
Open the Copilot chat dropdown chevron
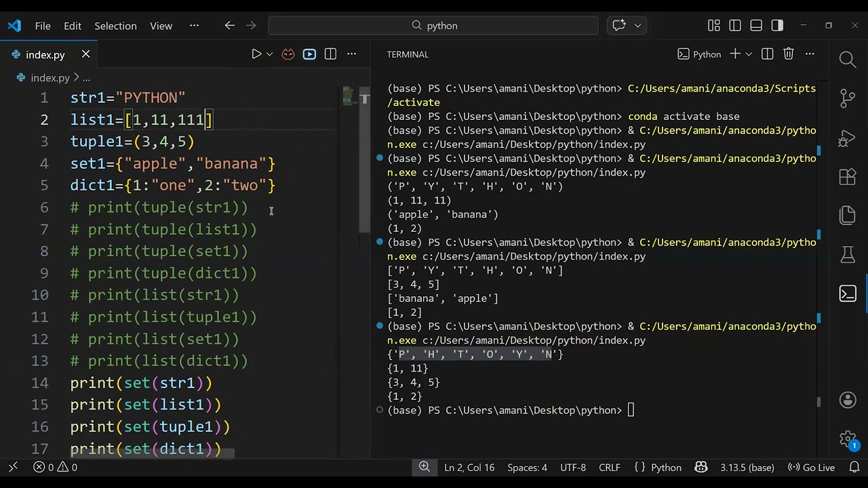tap(637, 26)
